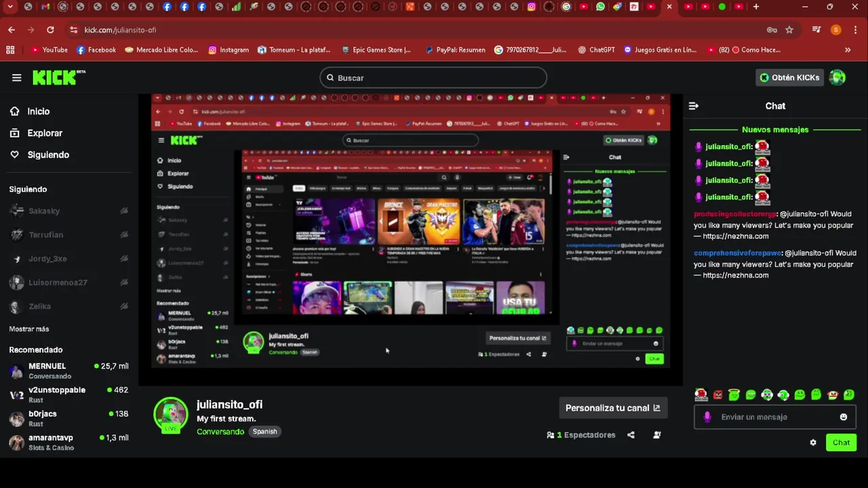Open Chrome media controls icon
868x488 pixels.
pos(816,30)
